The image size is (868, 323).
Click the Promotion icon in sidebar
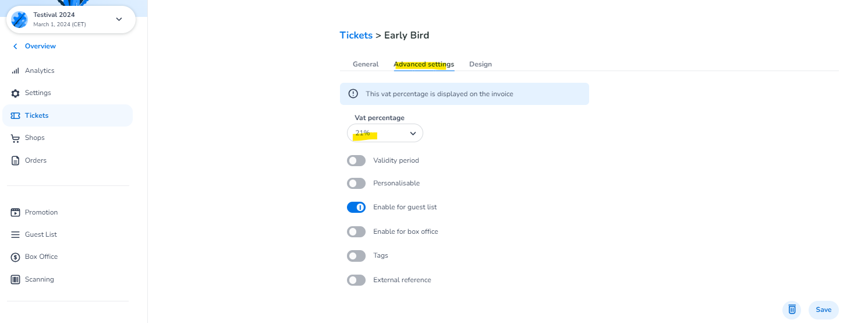15,213
